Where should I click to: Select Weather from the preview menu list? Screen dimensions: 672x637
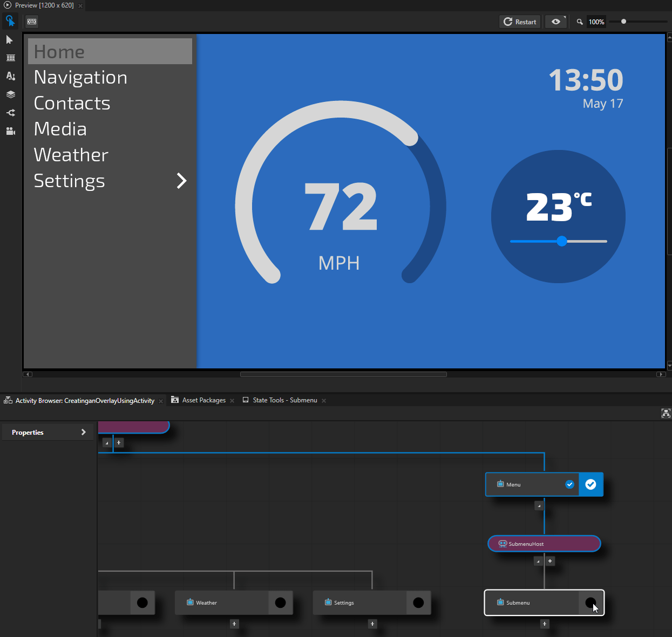71,155
